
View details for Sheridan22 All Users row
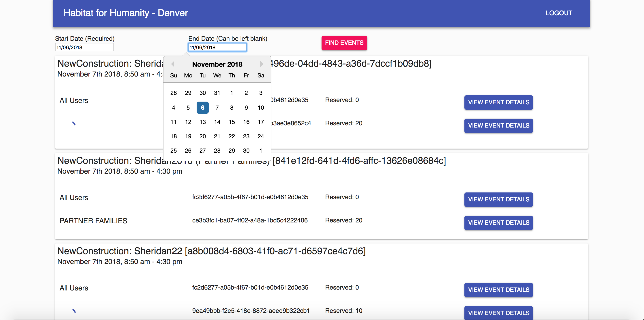click(498, 290)
